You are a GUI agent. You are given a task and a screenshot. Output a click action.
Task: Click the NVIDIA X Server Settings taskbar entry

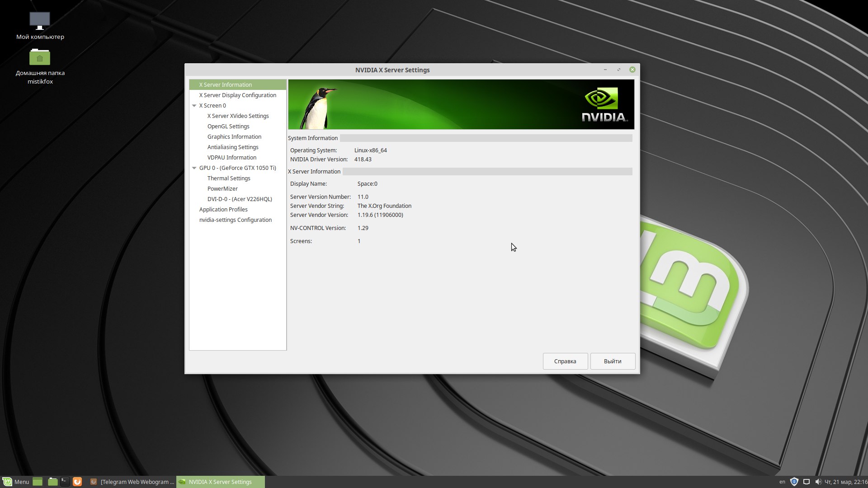[220, 482]
